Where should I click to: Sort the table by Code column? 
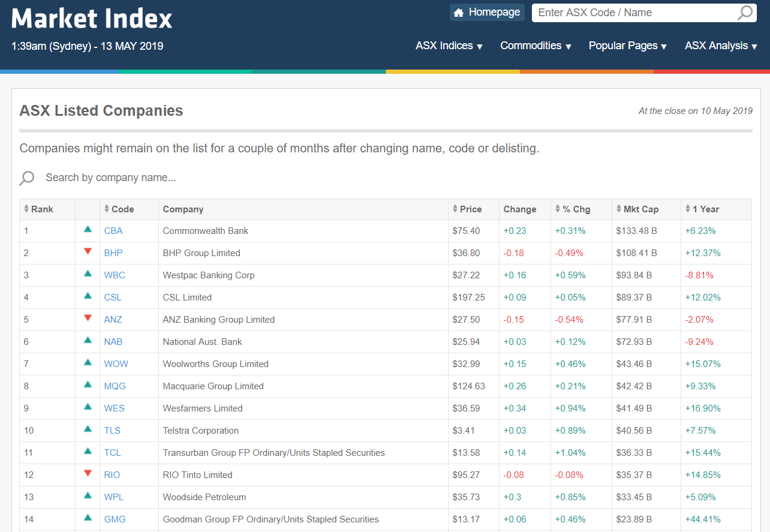tap(119, 209)
